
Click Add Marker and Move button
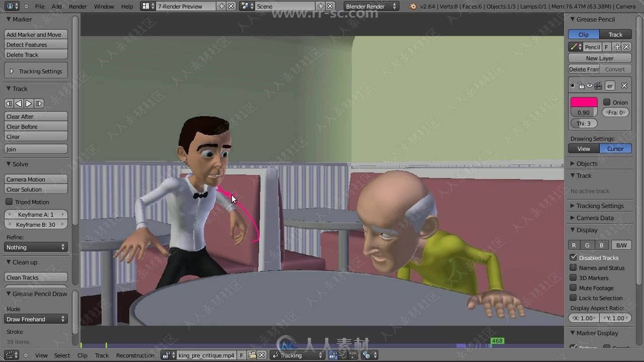point(36,34)
